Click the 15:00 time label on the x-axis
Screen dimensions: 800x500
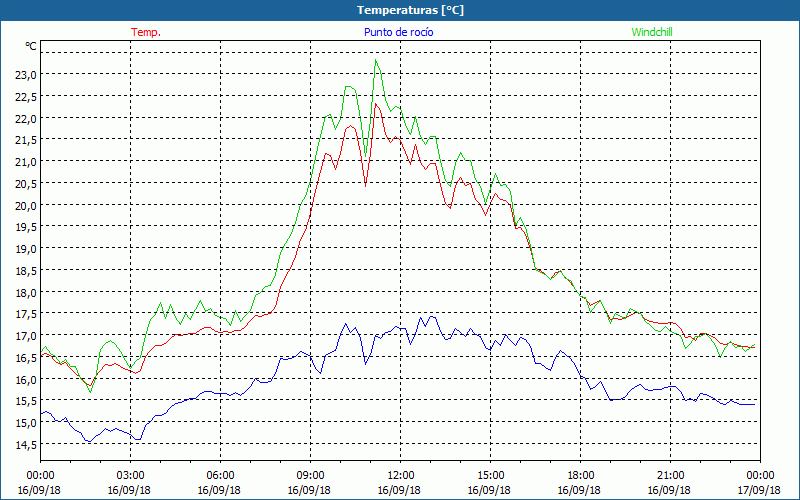pos(490,476)
